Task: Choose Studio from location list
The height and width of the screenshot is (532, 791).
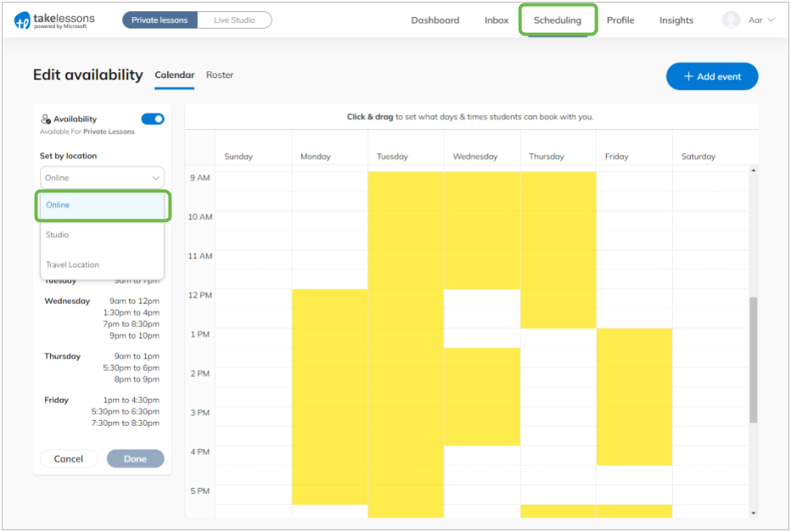Action: click(x=103, y=235)
